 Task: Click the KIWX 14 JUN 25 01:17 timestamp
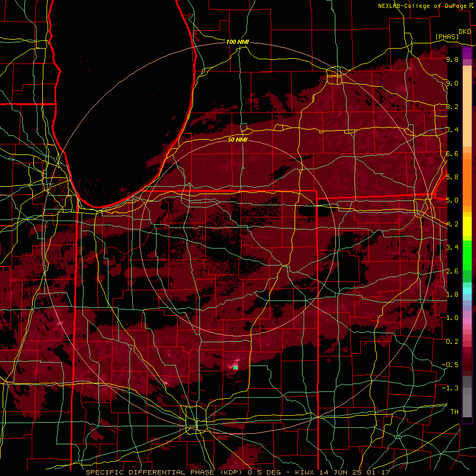pyautogui.click(x=342, y=472)
